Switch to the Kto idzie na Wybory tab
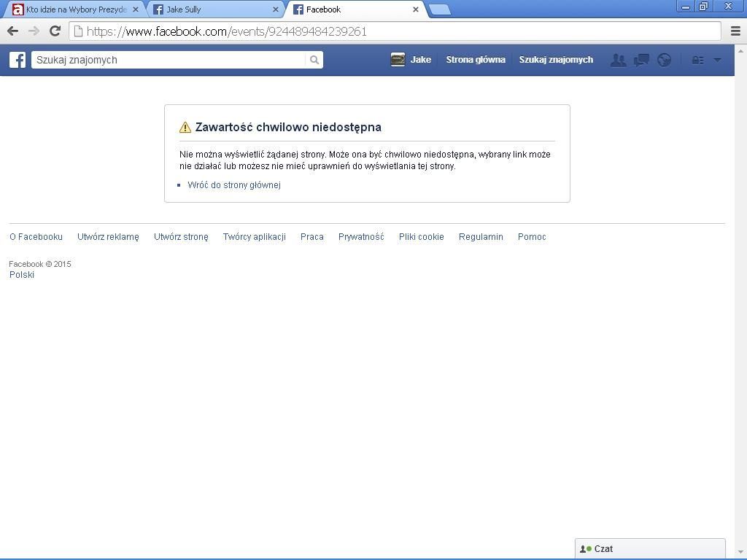This screenshot has width=747, height=560. [x=76, y=9]
